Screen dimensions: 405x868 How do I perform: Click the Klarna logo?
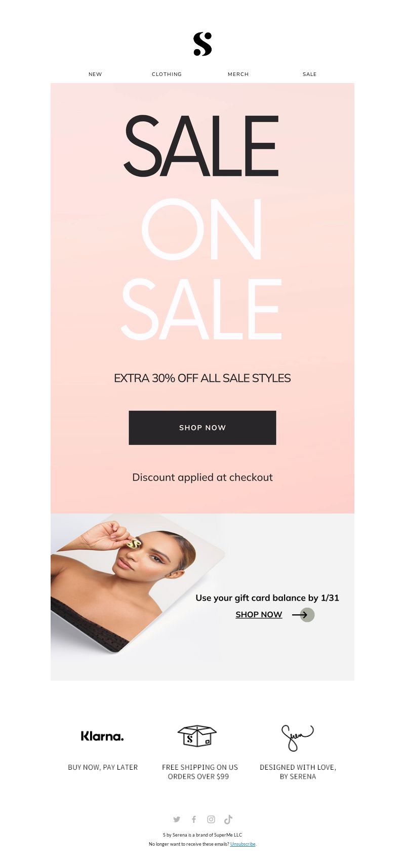pos(102,736)
